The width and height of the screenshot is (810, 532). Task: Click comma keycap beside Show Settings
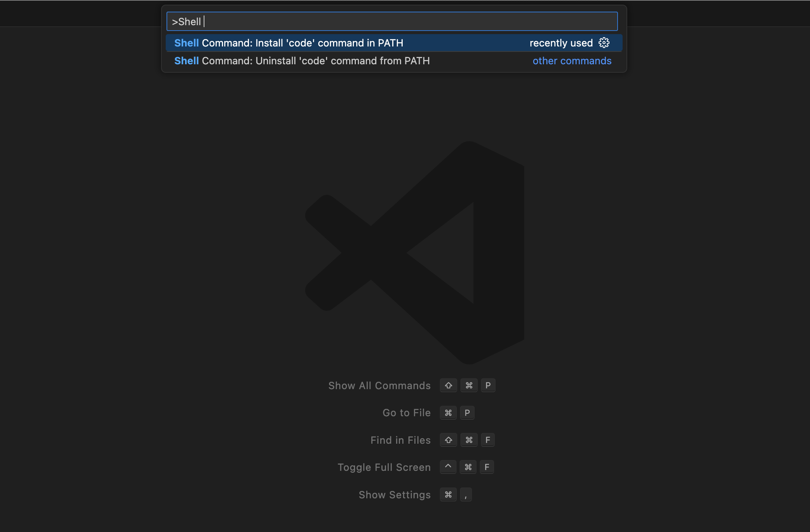466,495
